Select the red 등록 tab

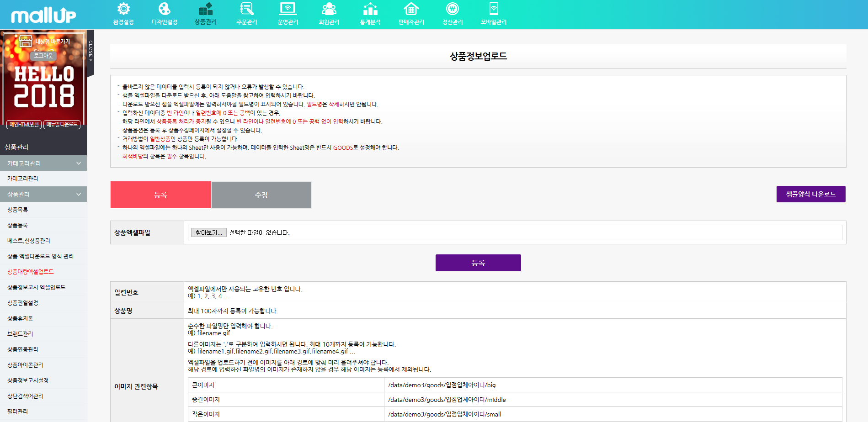pyautogui.click(x=160, y=195)
